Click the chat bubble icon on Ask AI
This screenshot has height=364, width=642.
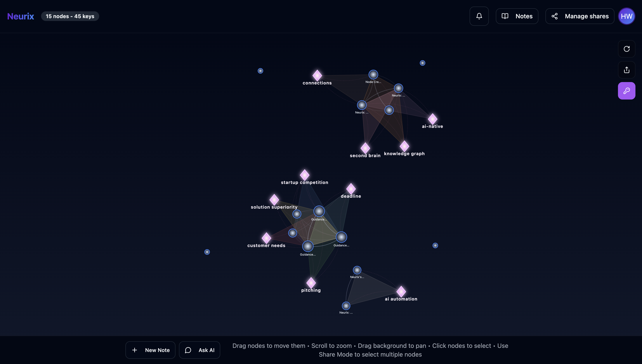point(188,350)
